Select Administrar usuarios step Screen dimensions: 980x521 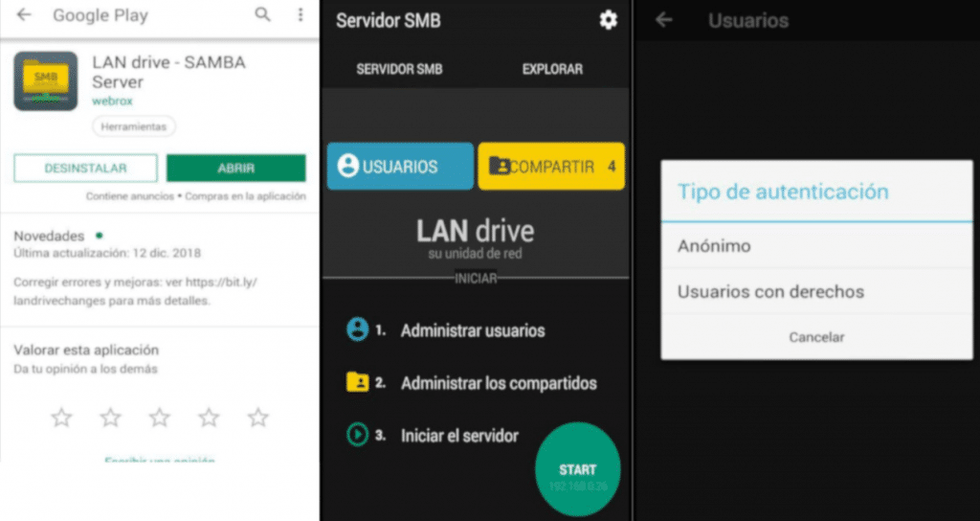(473, 330)
